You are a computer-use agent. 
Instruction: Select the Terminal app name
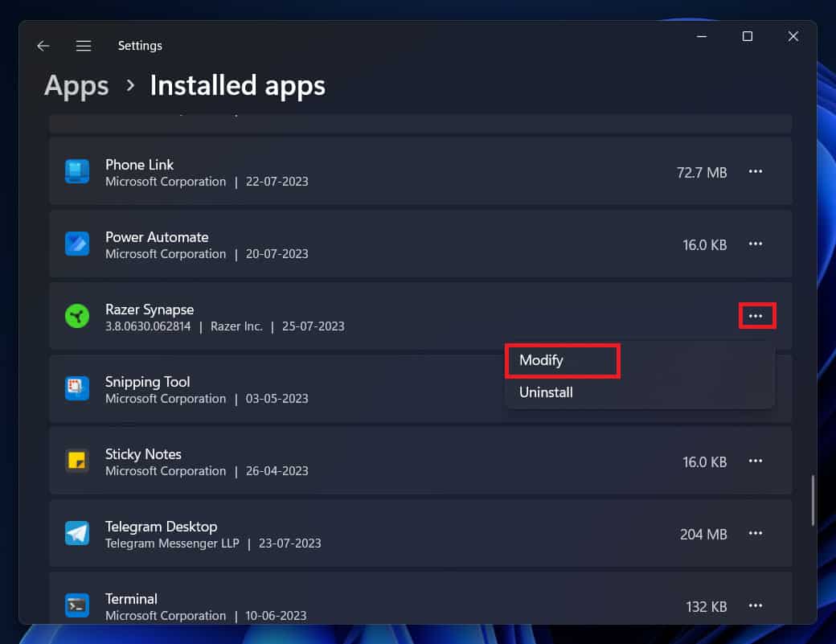(x=131, y=599)
